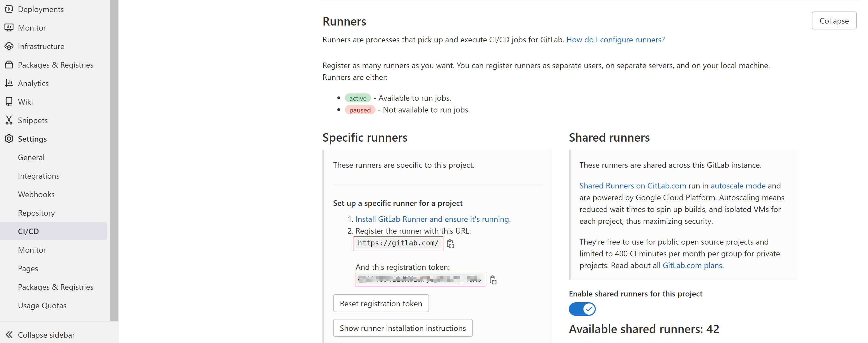Click the green 'active' status badge
The width and height of the screenshot is (868, 343).
(x=358, y=98)
